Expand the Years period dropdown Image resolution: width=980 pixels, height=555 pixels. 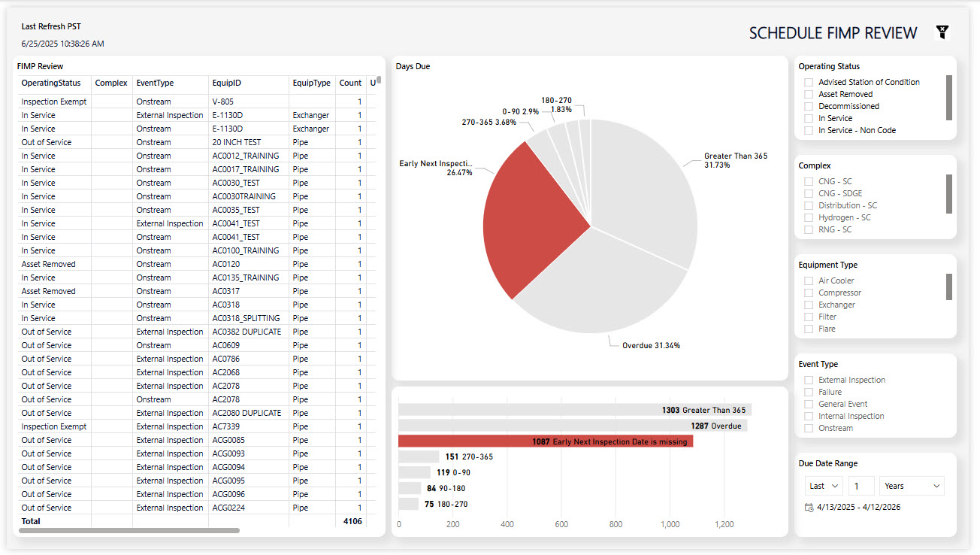(912, 486)
